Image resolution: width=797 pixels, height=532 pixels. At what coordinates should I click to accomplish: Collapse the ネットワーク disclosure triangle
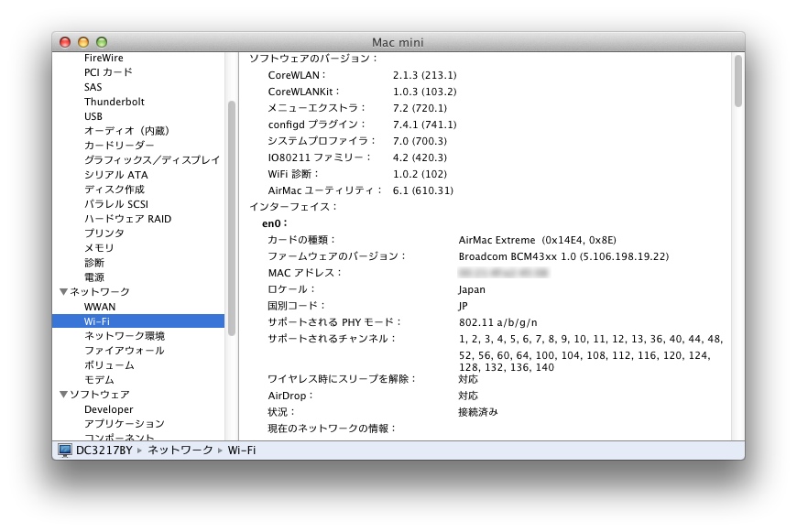63,292
